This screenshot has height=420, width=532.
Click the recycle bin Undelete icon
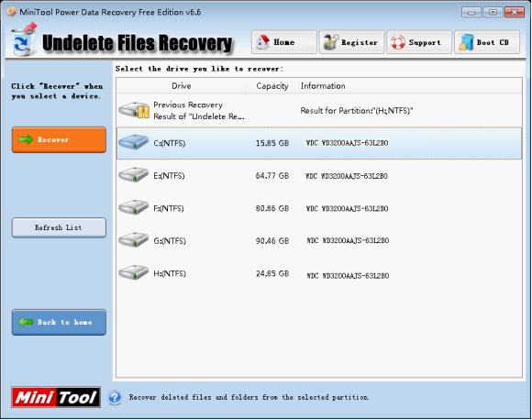coord(23,40)
